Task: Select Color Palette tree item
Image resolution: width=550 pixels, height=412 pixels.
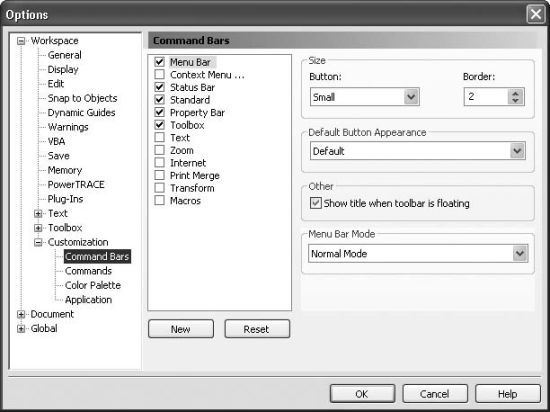Action: tap(93, 285)
